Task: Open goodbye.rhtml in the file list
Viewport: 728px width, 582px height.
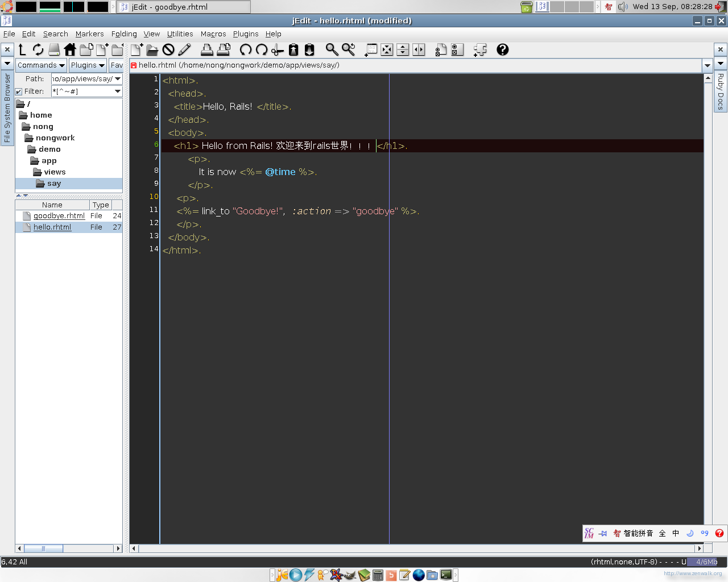Action: tap(59, 216)
